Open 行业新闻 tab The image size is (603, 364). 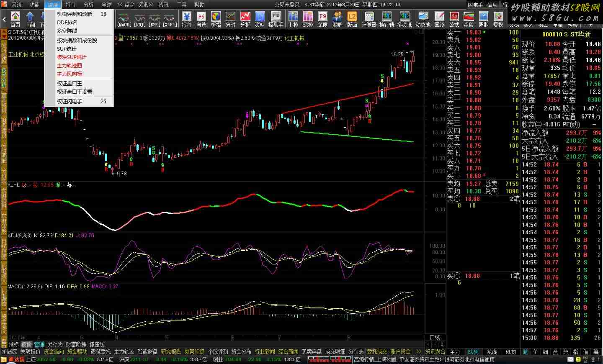[x=265, y=351]
